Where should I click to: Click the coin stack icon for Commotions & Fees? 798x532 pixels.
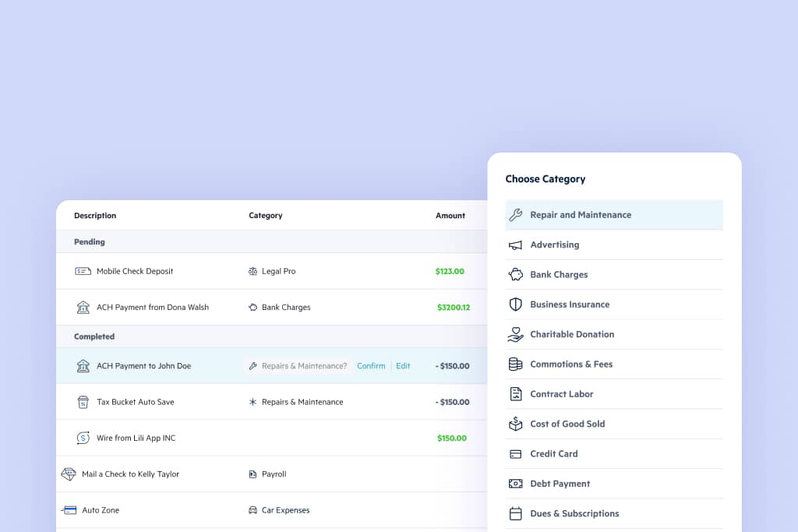click(x=515, y=365)
